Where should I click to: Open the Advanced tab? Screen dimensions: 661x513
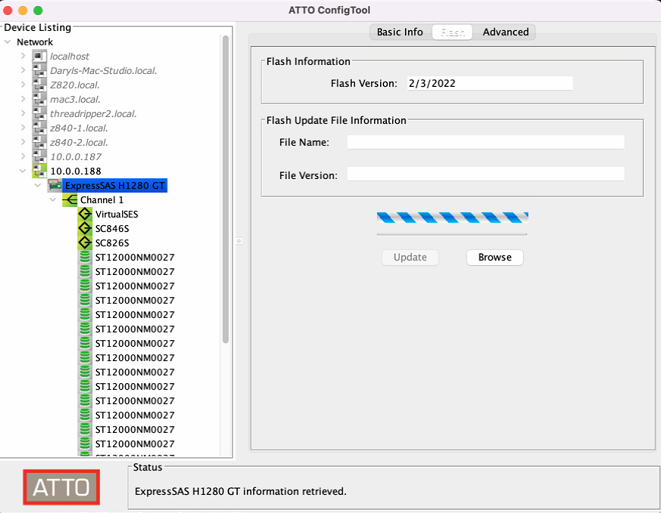(505, 32)
